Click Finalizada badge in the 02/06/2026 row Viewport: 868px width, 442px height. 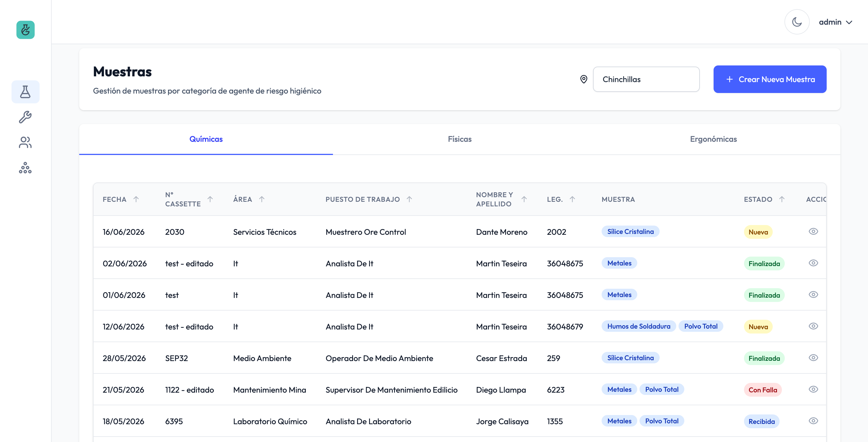[764, 264]
